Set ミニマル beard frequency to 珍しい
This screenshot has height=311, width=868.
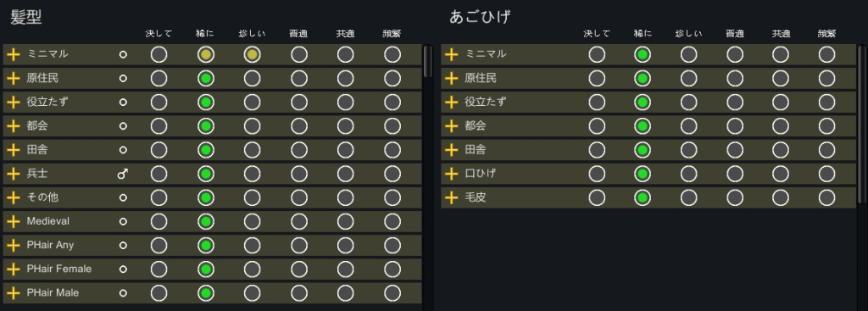pos(688,54)
